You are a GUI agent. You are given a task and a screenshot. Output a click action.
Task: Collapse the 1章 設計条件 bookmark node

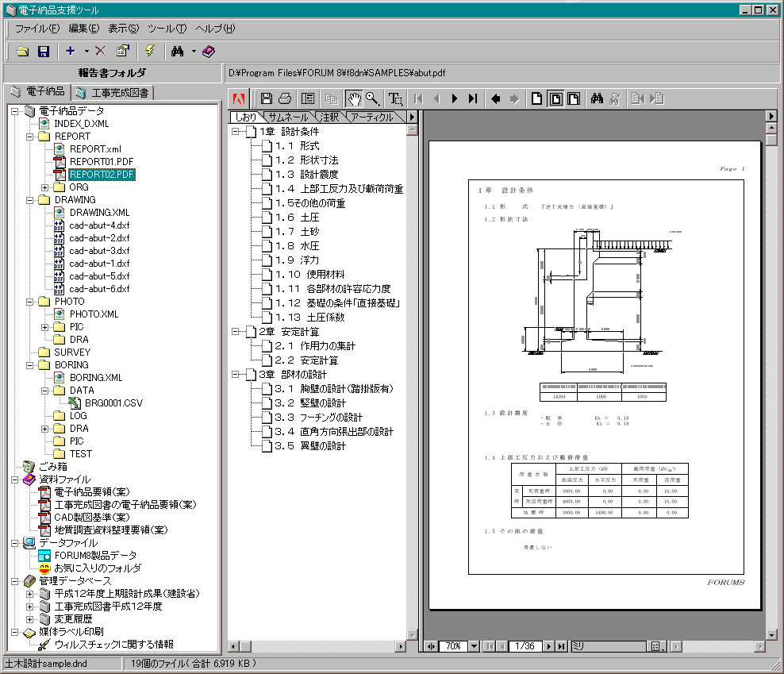[x=235, y=132]
